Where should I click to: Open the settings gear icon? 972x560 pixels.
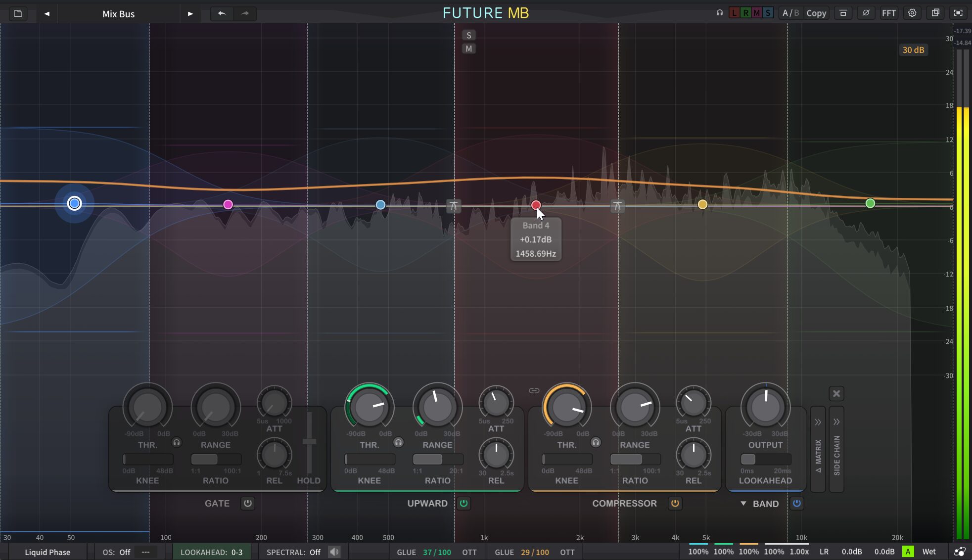[x=912, y=13]
